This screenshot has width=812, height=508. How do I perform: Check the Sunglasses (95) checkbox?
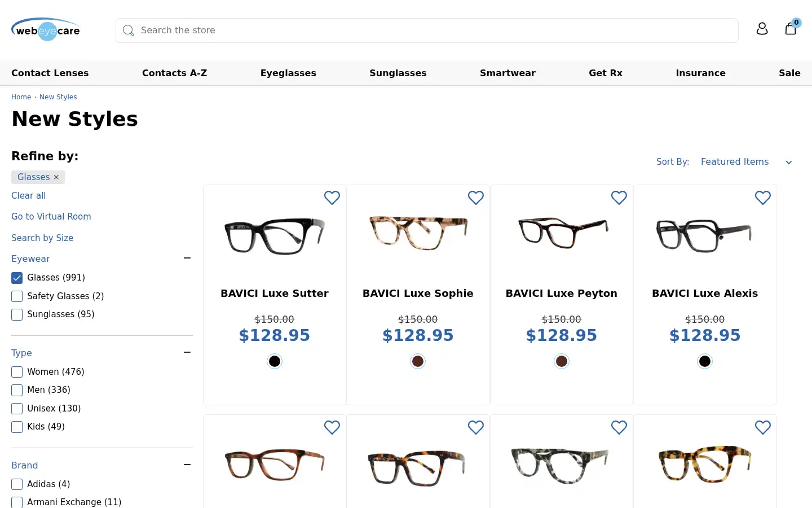coord(17,314)
